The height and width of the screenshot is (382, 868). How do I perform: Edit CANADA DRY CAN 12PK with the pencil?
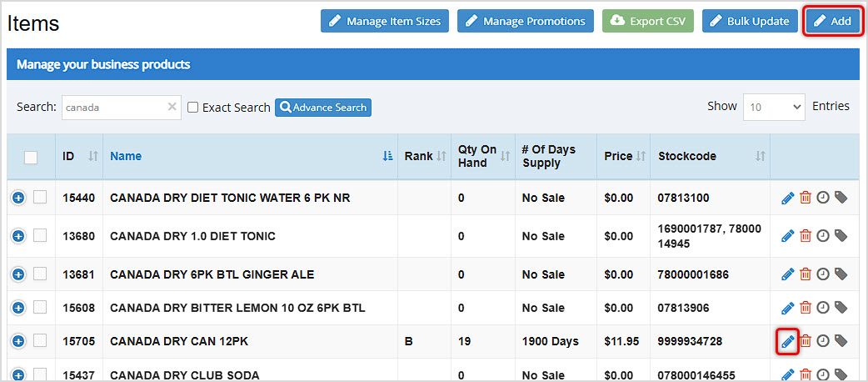(x=788, y=341)
